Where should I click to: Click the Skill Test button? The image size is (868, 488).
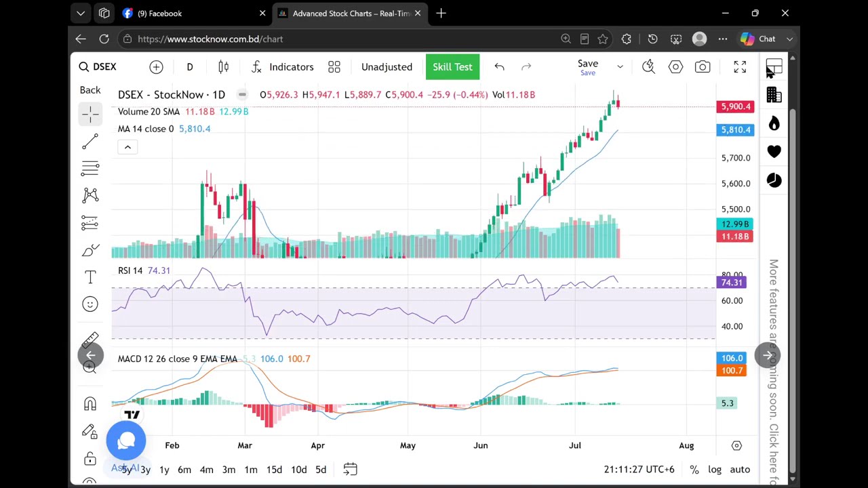pyautogui.click(x=452, y=66)
